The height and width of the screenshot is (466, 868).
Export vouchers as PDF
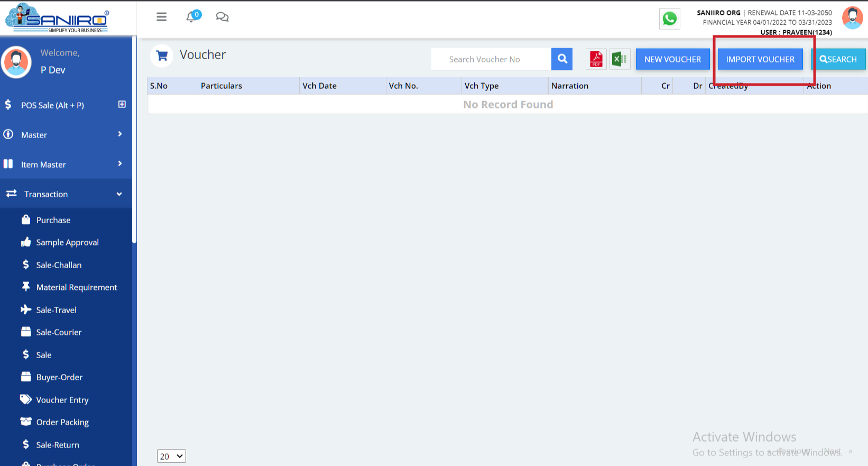click(596, 59)
